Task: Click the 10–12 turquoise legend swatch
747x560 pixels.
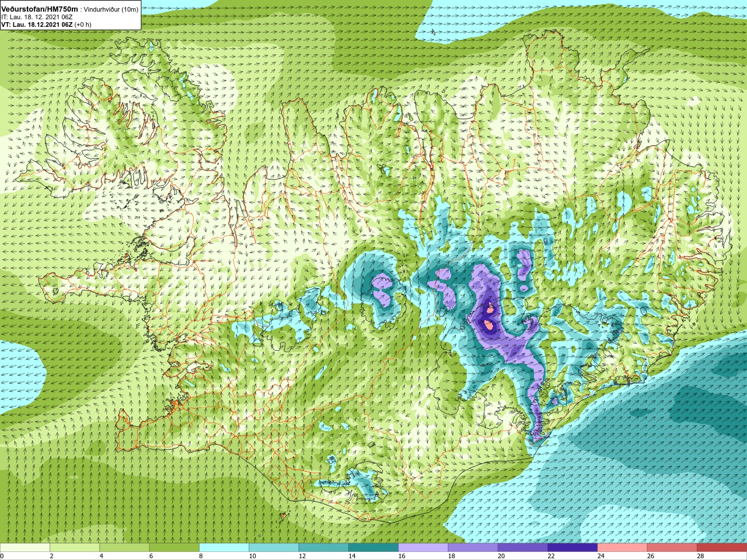Action: click(x=274, y=548)
